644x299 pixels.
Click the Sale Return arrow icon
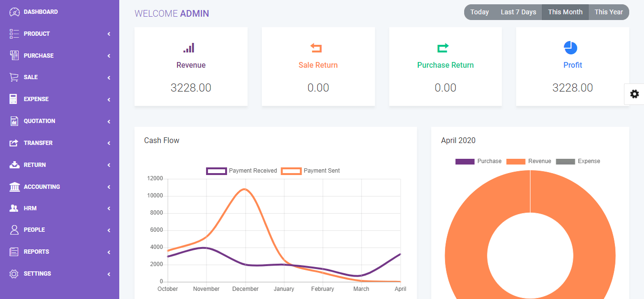(316, 48)
